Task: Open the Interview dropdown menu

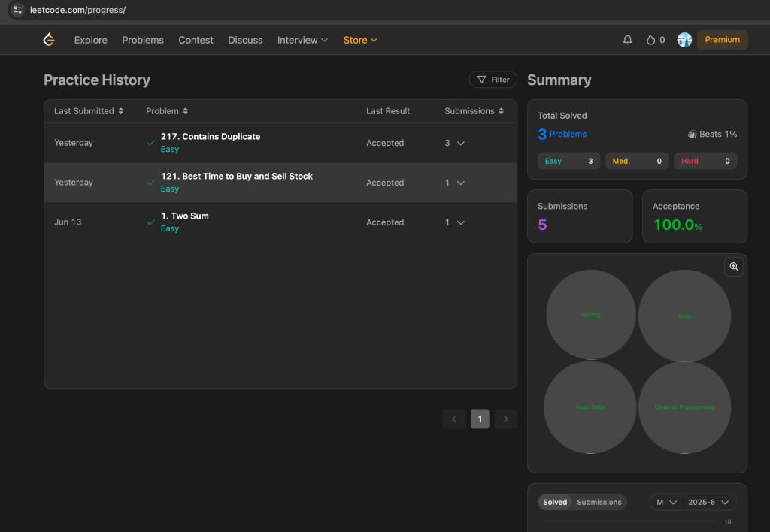Action: (302, 40)
